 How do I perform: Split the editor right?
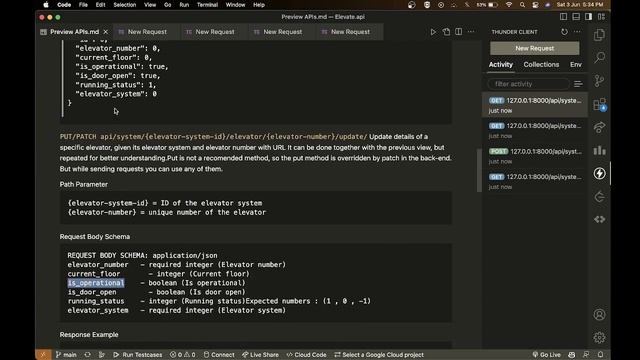point(459,32)
